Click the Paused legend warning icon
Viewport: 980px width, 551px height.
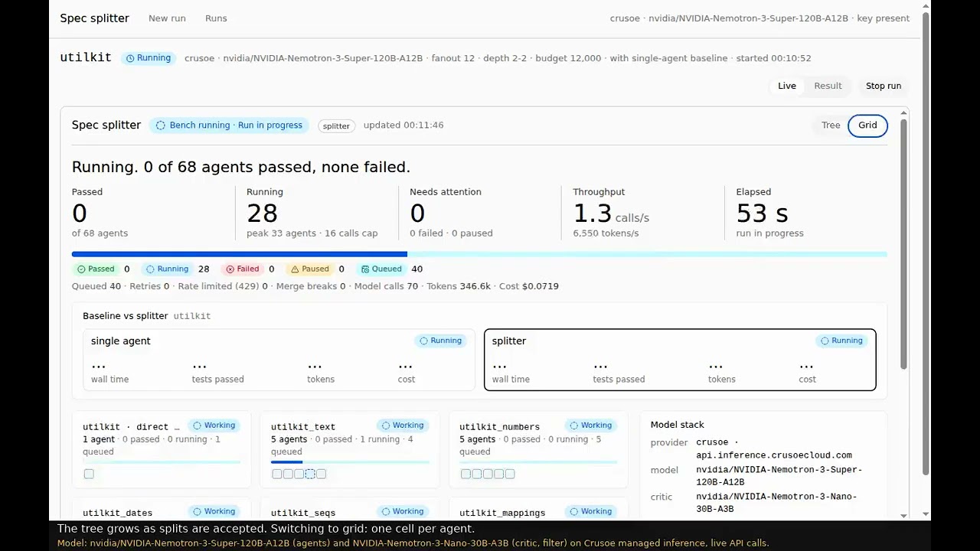point(295,269)
